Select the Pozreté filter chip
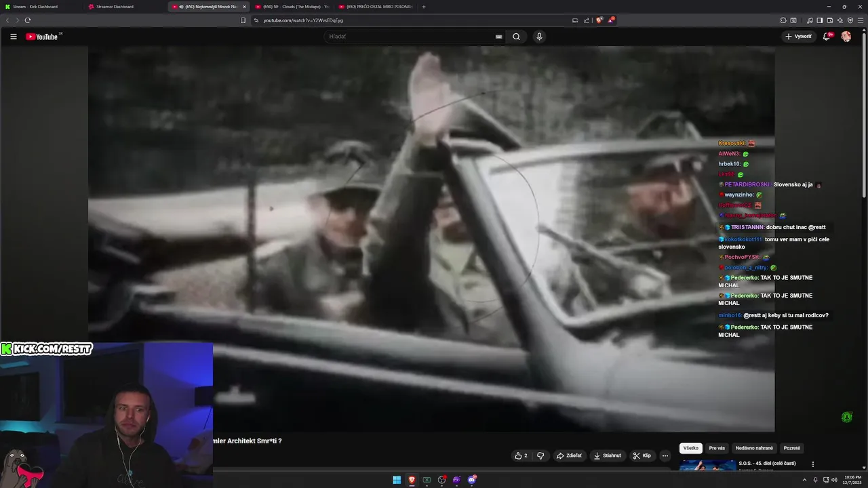868x488 pixels. (791, 448)
